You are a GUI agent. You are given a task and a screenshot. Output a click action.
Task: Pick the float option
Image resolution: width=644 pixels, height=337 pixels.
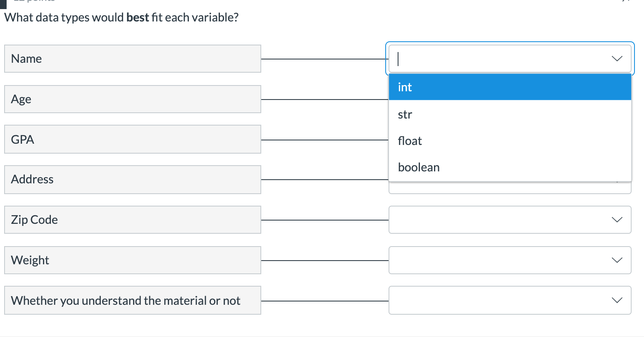click(x=510, y=141)
